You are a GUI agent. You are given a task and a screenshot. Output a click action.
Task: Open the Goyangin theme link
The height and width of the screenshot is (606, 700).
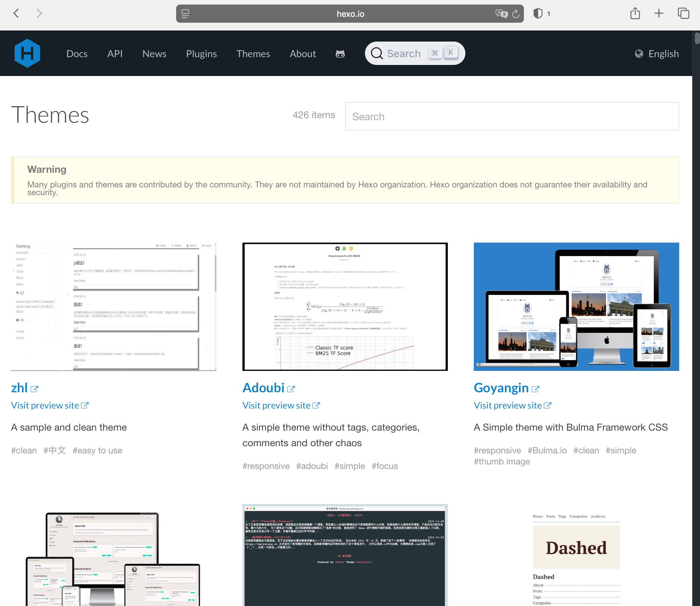(501, 388)
